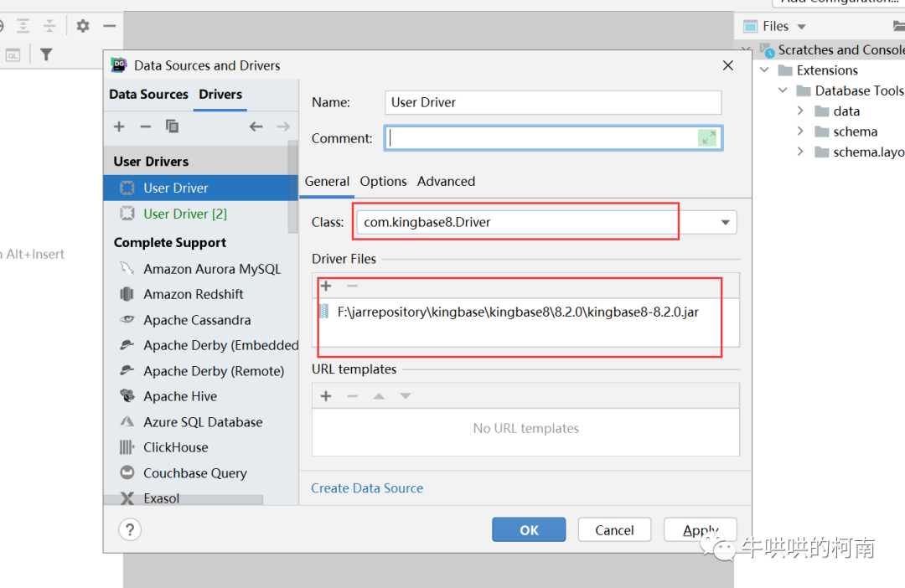Close the Data Sources and Drivers dialog

(728, 65)
